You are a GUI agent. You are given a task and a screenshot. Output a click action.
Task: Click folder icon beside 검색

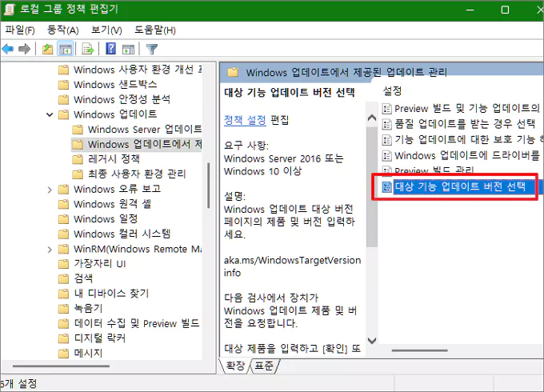[63, 278]
